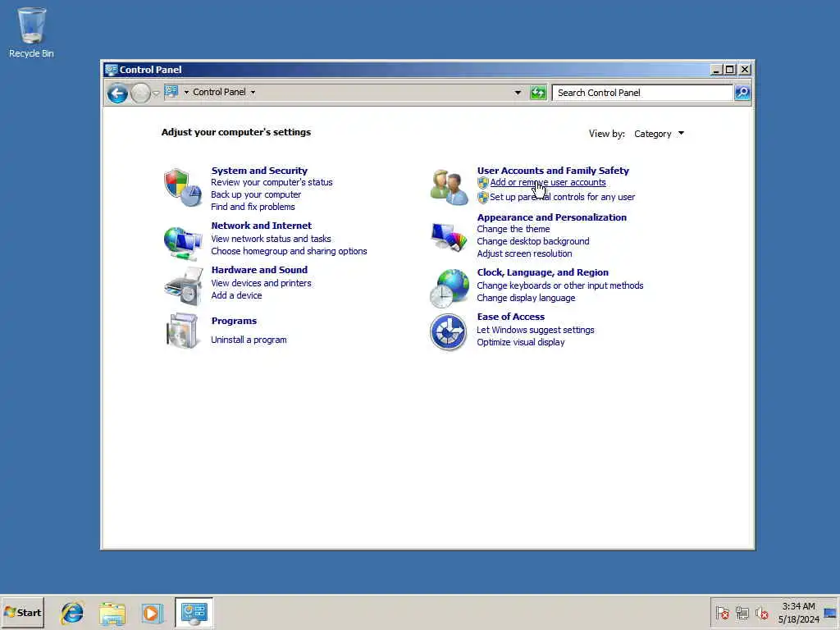Open System and Security heading link
The width and height of the screenshot is (840, 630).
[x=259, y=171]
